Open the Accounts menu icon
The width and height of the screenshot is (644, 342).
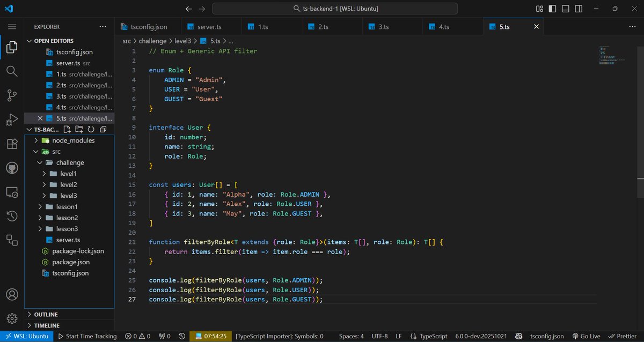12,294
